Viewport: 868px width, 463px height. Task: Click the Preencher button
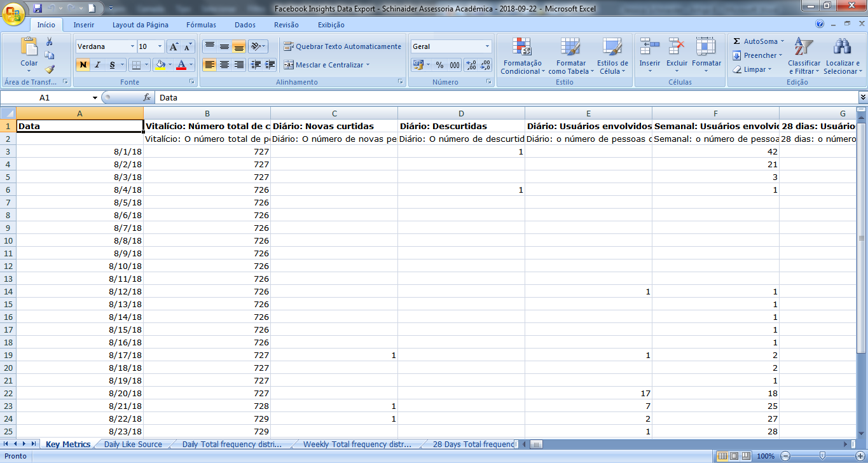click(x=757, y=55)
